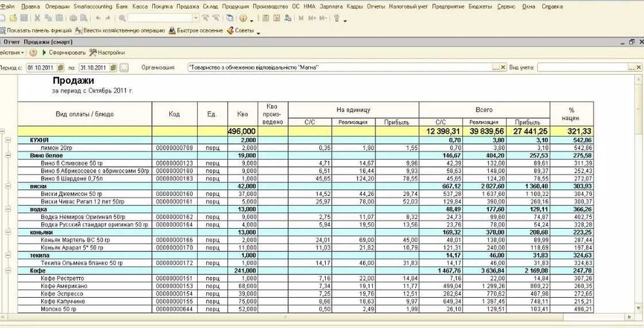Click the Сформировать button
Screen dimensions: 644x328
click(x=64, y=53)
